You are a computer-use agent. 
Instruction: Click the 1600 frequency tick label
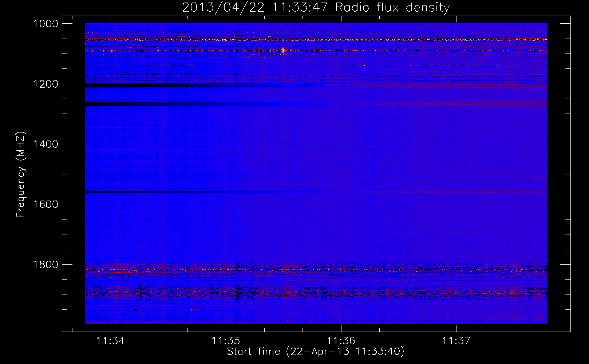pyautogui.click(x=46, y=204)
